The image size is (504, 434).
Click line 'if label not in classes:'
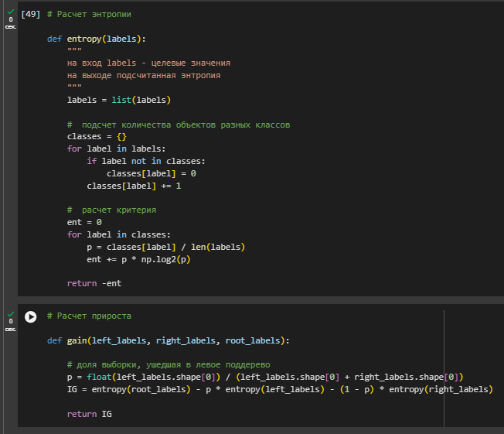(x=146, y=161)
